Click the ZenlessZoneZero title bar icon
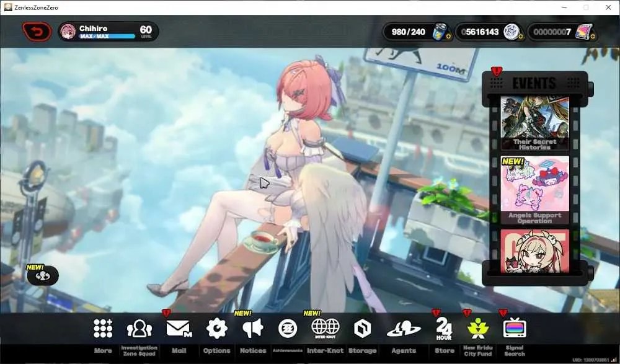The width and height of the screenshot is (620, 364). pos(8,7)
